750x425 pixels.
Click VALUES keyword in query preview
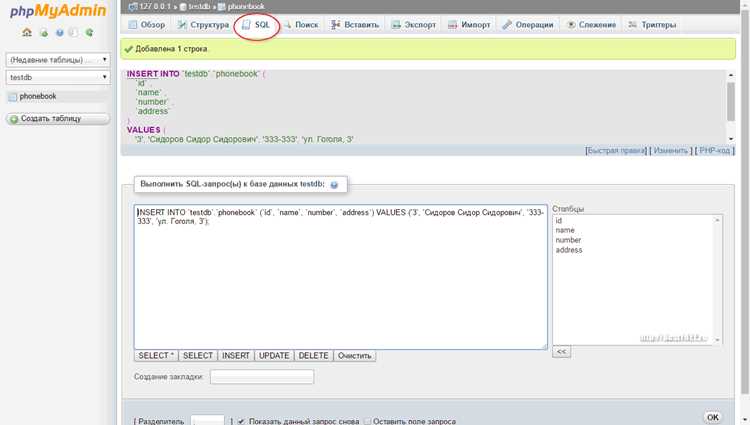coord(143,130)
